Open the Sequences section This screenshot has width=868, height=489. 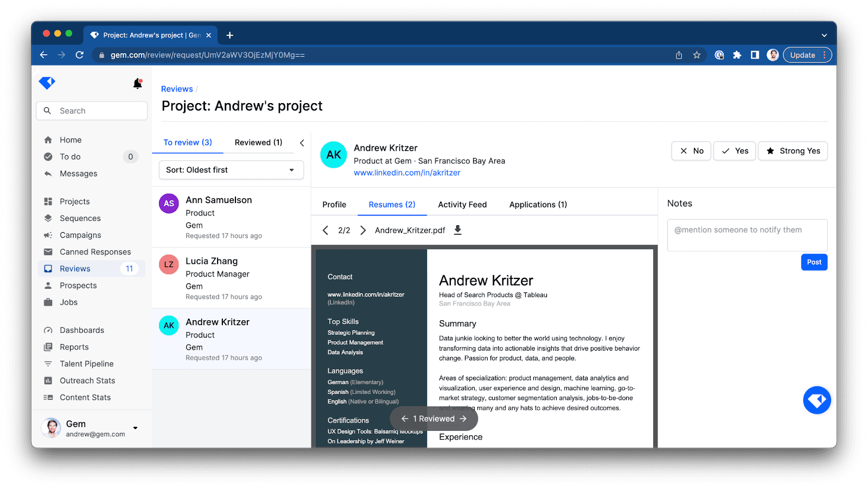(79, 218)
